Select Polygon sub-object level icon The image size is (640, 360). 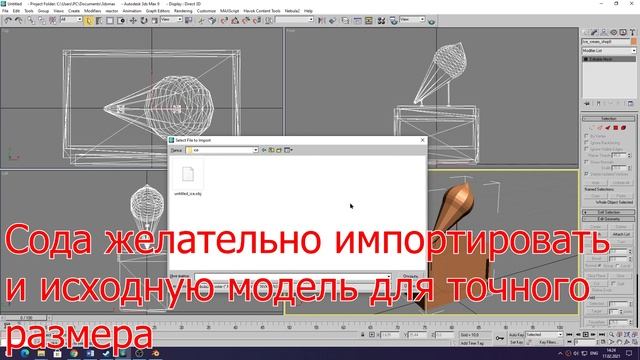[616, 128]
